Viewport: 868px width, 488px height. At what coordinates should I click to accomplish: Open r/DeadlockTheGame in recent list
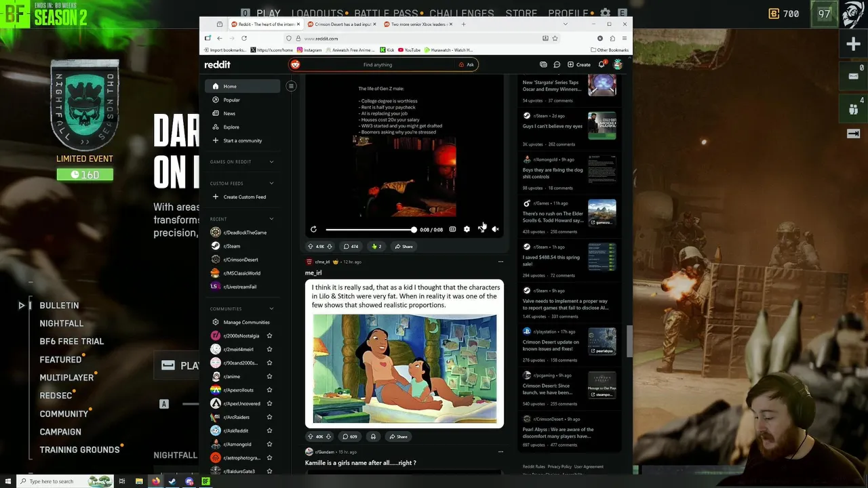point(242,232)
